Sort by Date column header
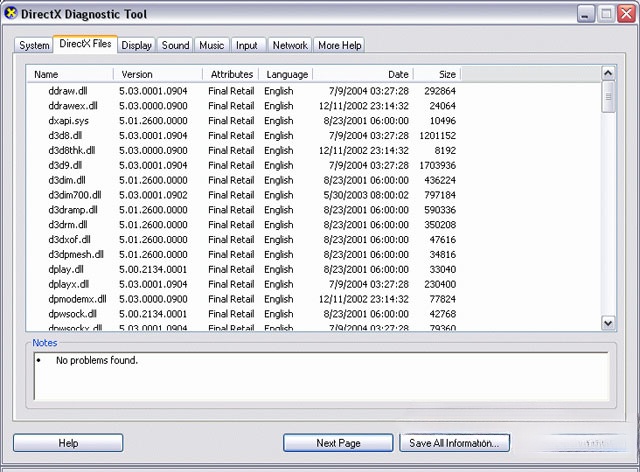Image resolution: width=640 pixels, height=472 pixels. pos(363,74)
